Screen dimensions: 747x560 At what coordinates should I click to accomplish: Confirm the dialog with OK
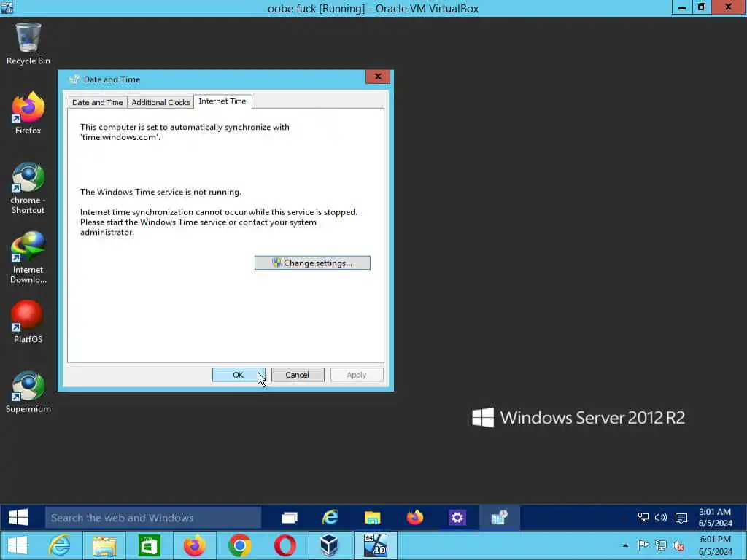tap(239, 375)
